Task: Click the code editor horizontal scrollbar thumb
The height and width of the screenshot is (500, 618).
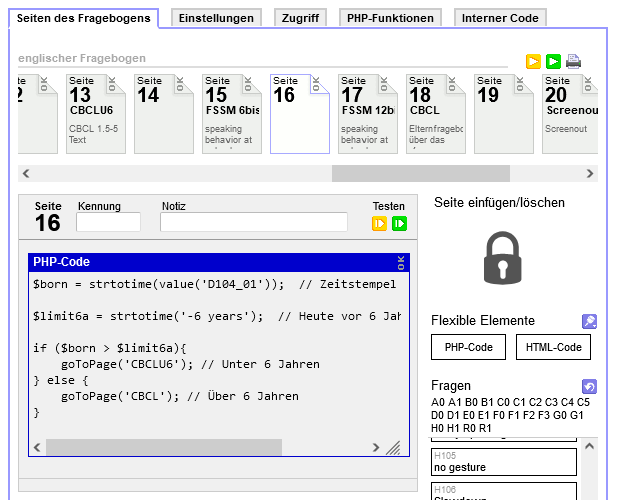Action: [x=164, y=447]
